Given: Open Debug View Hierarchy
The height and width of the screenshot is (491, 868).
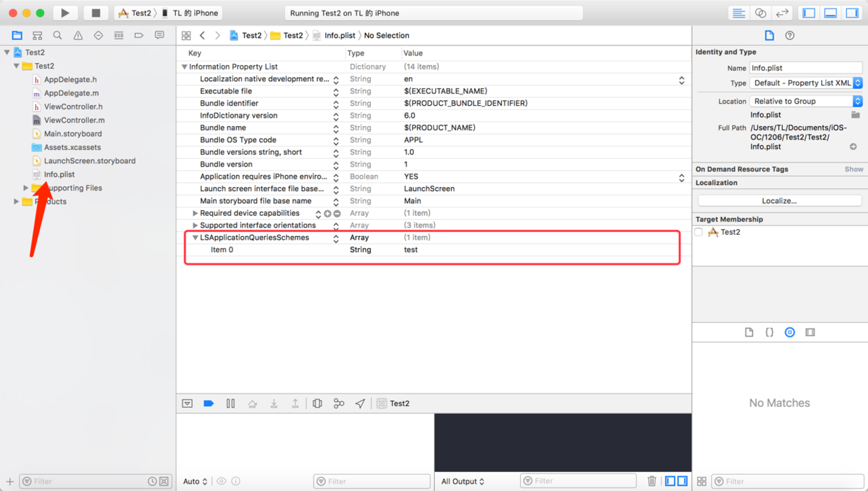Looking at the screenshot, I should (x=317, y=403).
